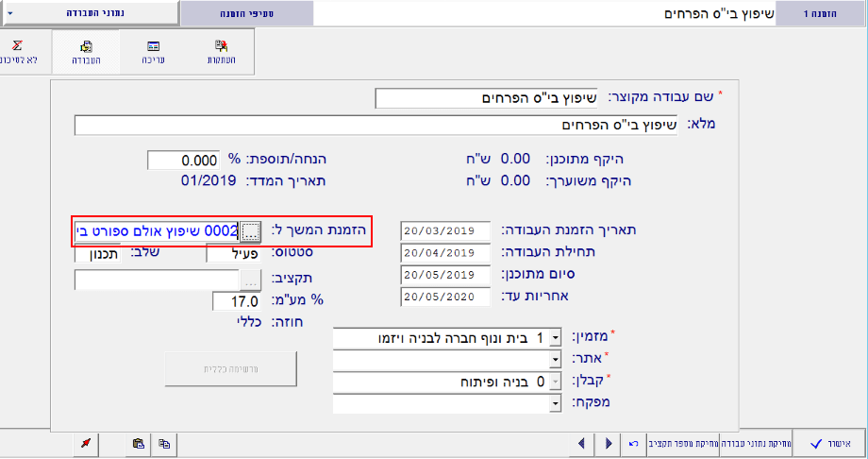Viewport: 868px width, 459px height.
Task: Click the undo arrow in bottom bar
Action: coord(633,443)
